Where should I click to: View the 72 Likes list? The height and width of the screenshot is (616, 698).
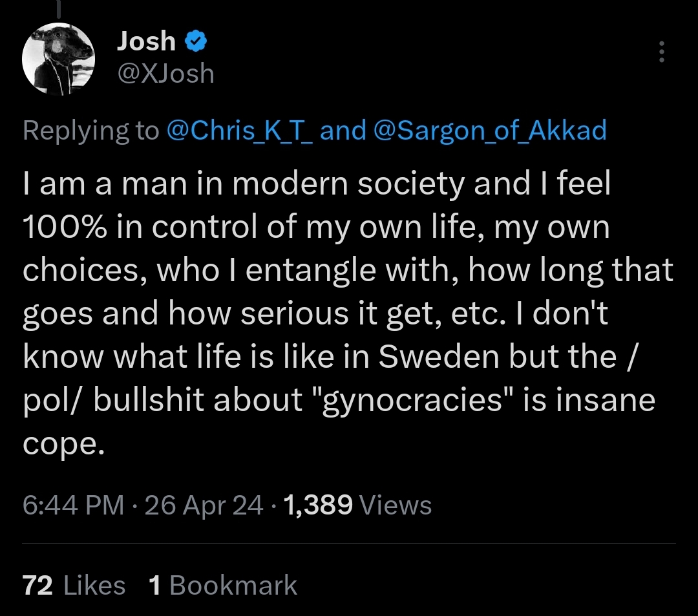[74, 585]
